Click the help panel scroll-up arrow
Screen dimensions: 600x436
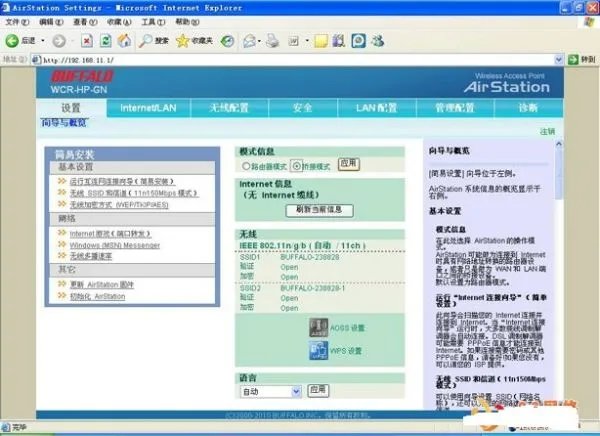tap(559, 144)
